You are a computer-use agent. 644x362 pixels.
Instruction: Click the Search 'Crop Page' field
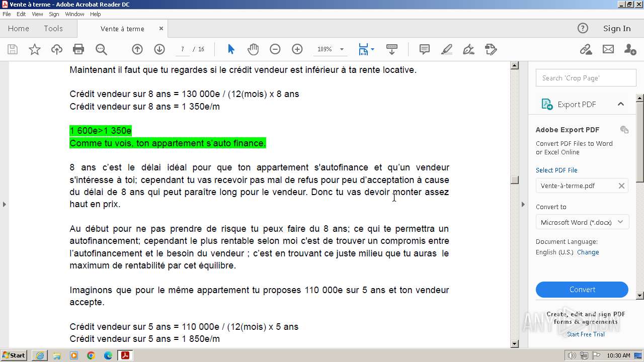pos(586,78)
